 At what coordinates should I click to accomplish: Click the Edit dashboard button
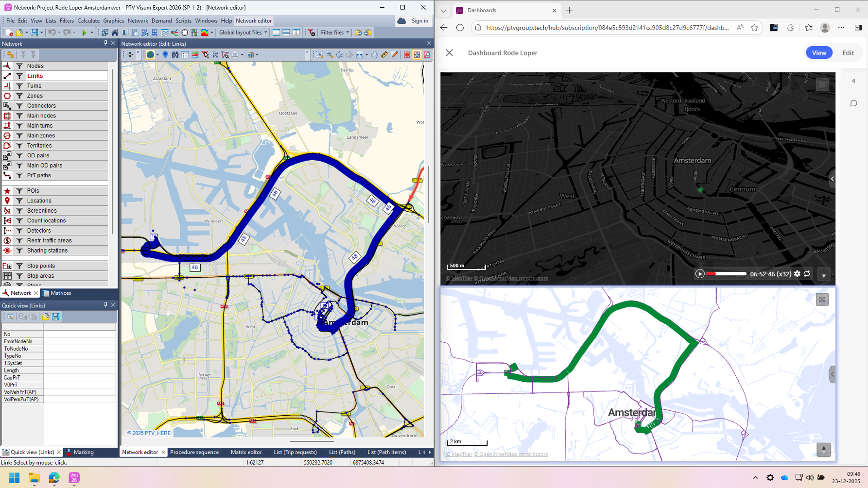pos(848,53)
